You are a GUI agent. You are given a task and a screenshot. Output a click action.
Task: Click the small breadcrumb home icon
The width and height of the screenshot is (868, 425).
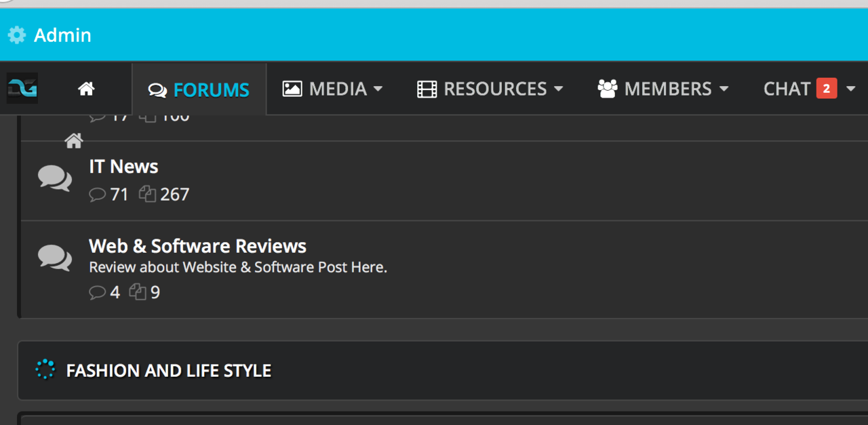click(74, 141)
